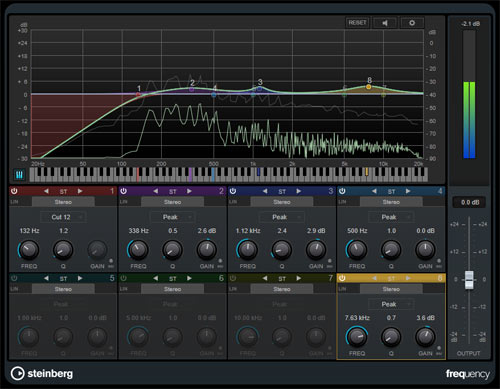Click band 6 right arrow for processing mode

click(189, 278)
